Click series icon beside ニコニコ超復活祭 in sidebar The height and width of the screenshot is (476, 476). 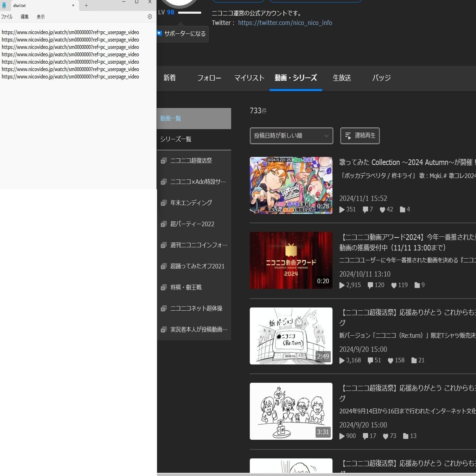[164, 161]
